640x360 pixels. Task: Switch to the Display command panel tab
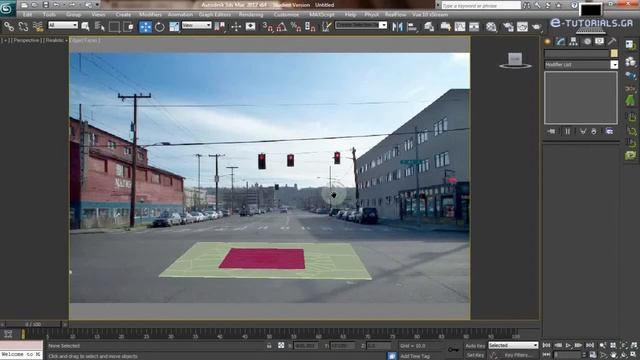(x=599, y=41)
